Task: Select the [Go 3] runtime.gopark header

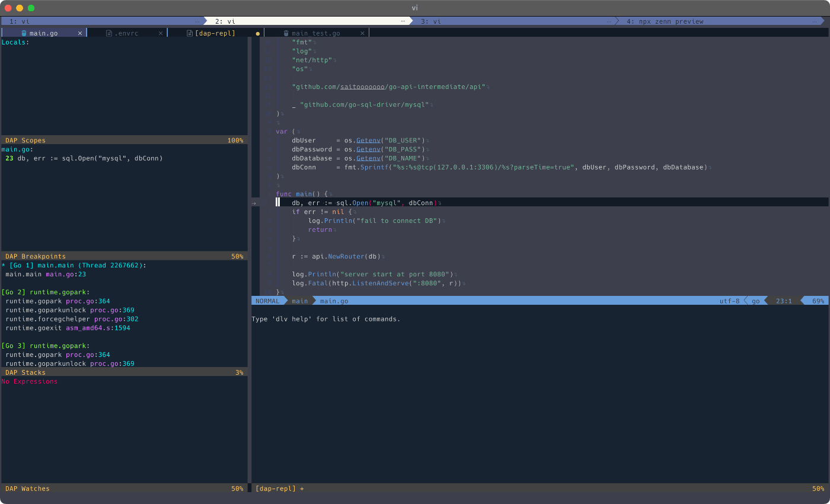Action: tap(46, 346)
